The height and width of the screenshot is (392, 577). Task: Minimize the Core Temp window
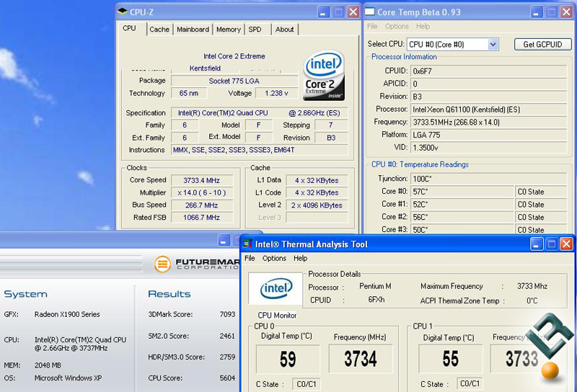tap(537, 12)
